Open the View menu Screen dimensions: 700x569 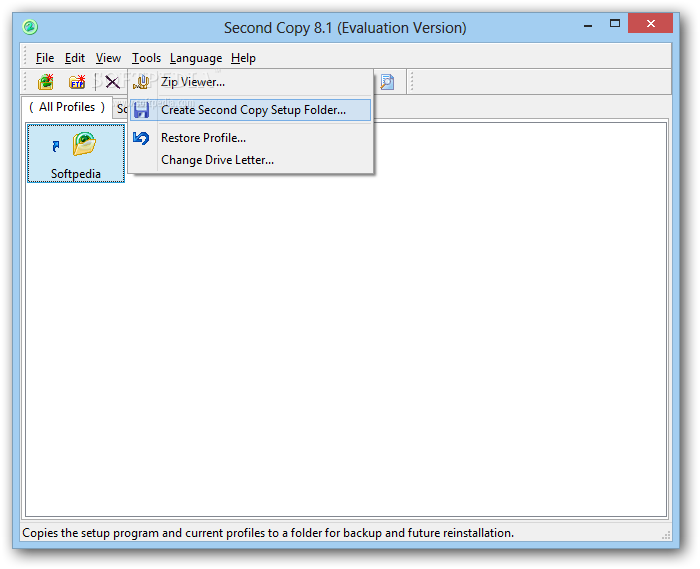(x=108, y=58)
